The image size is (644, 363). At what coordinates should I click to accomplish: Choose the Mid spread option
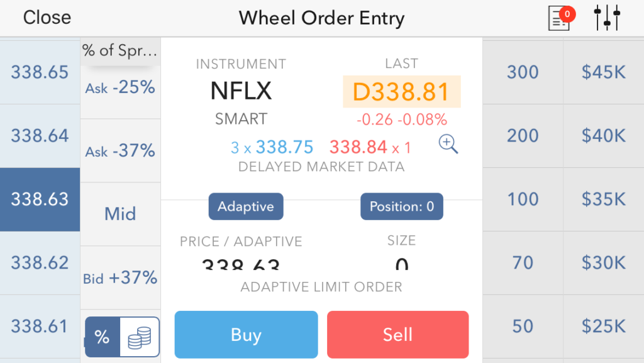pos(120,214)
